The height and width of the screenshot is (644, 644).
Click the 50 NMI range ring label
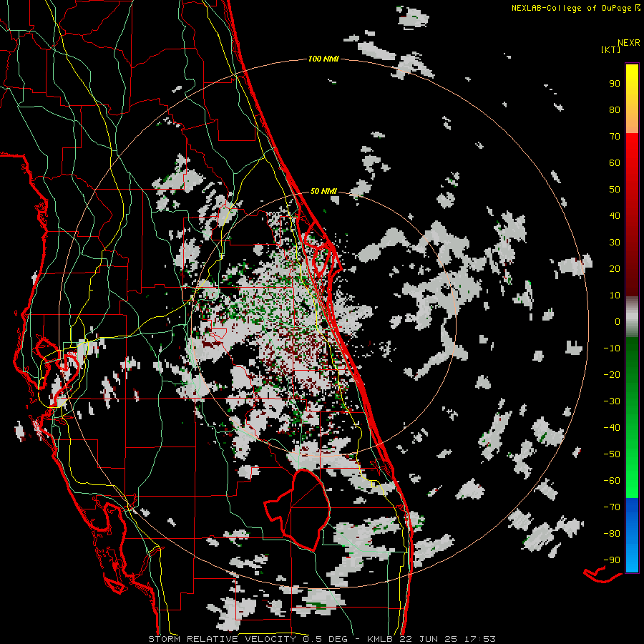[323, 191]
